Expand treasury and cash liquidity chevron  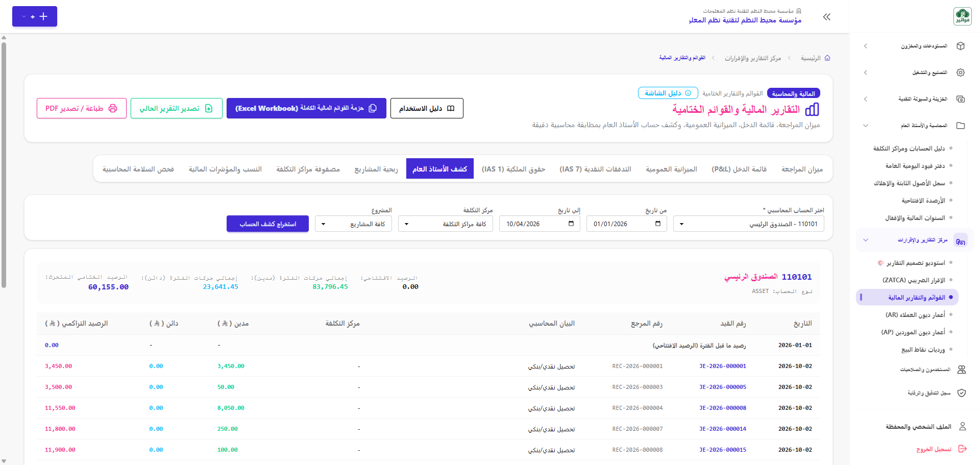click(866, 99)
